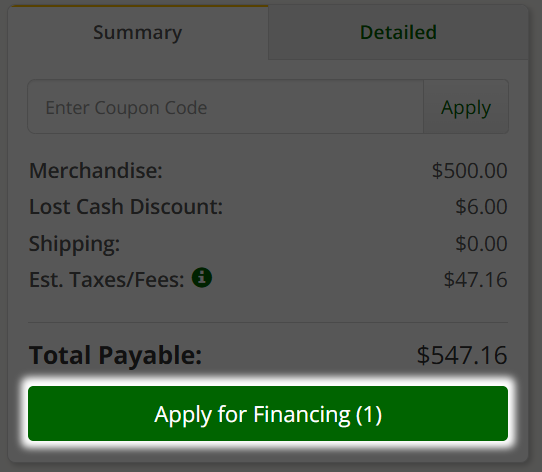
Task: Select the $47.16 taxes and fees amount
Action: coord(475,279)
